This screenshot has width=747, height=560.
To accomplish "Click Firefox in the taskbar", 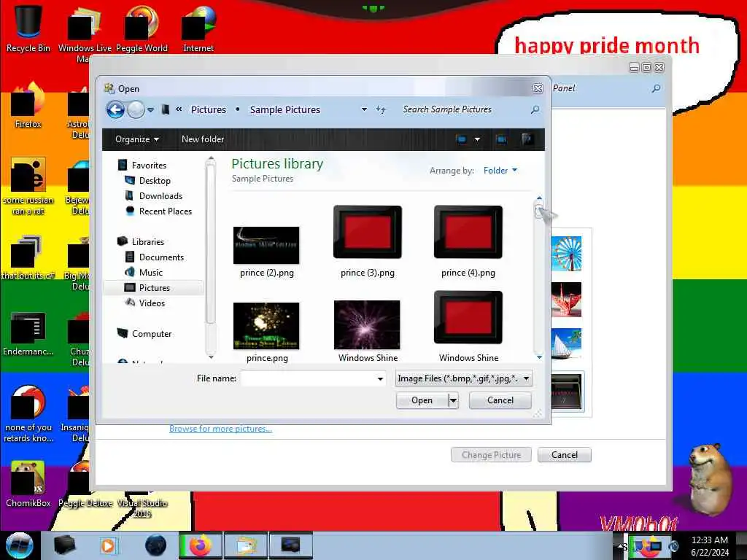I will point(200,545).
